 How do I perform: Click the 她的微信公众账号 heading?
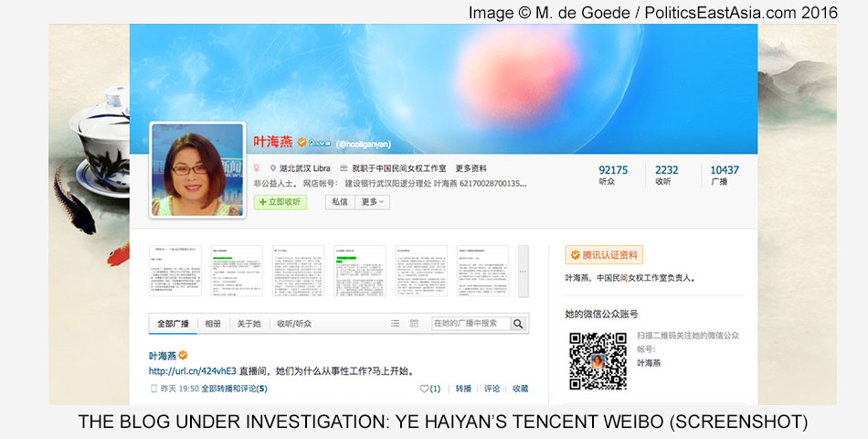click(601, 315)
